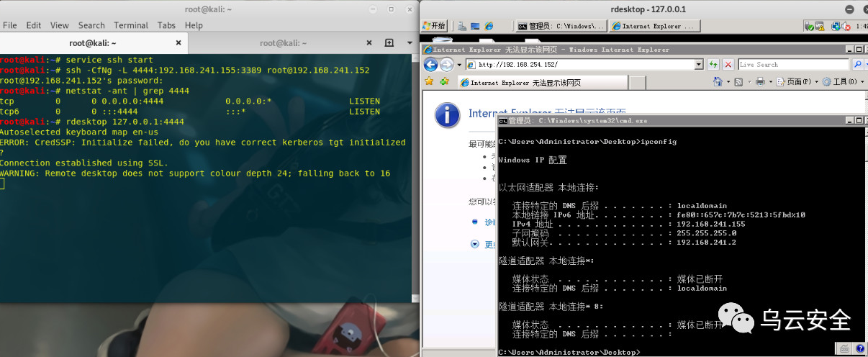Screen dimensions: 868x357
Task: Click the Add to Favorites icon
Action: tap(444, 82)
